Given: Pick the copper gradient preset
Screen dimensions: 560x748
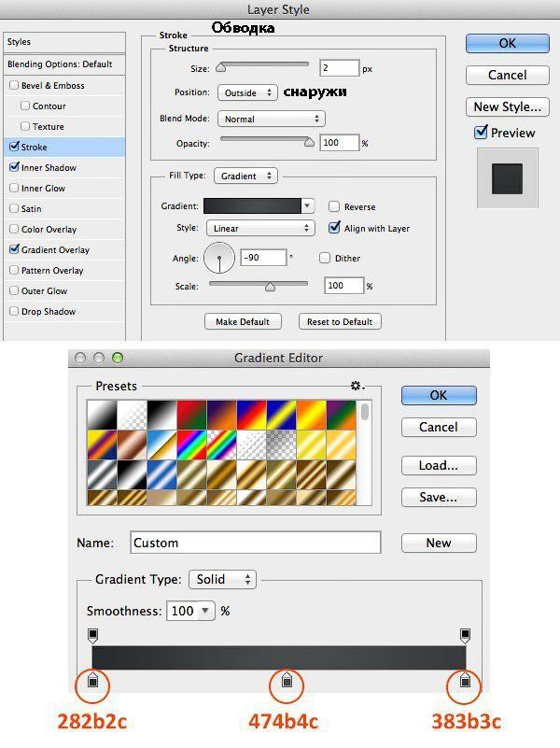Looking at the screenshot, I should pyautogui.click(x=132, y=445).
